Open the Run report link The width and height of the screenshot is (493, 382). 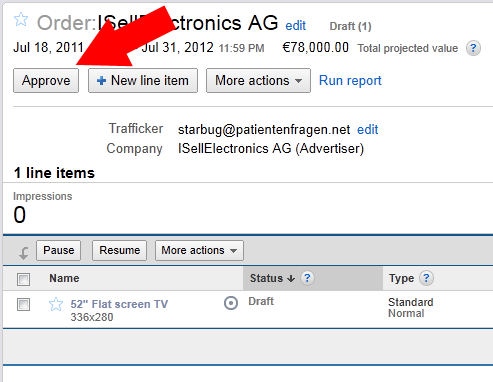click(x=350, y=81)
